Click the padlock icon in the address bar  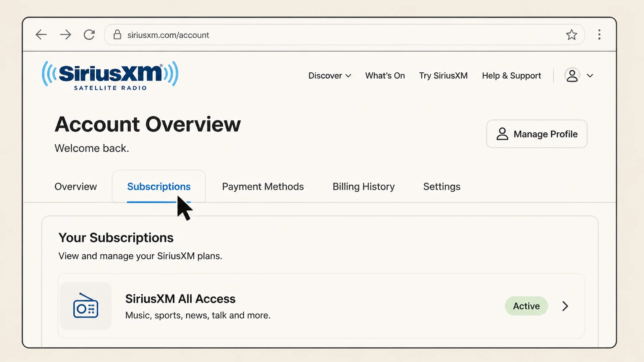(117, 35)
